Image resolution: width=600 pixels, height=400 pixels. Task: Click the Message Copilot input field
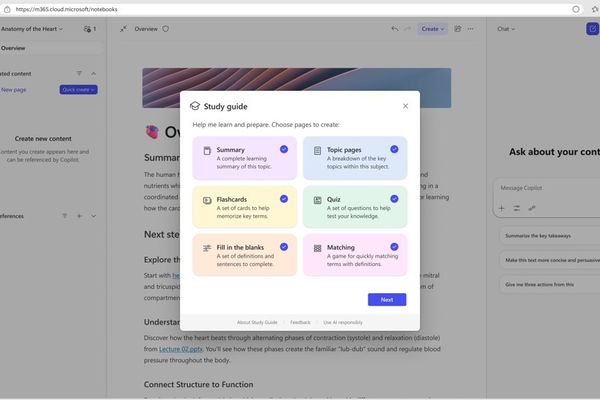(x=549, y=188)
